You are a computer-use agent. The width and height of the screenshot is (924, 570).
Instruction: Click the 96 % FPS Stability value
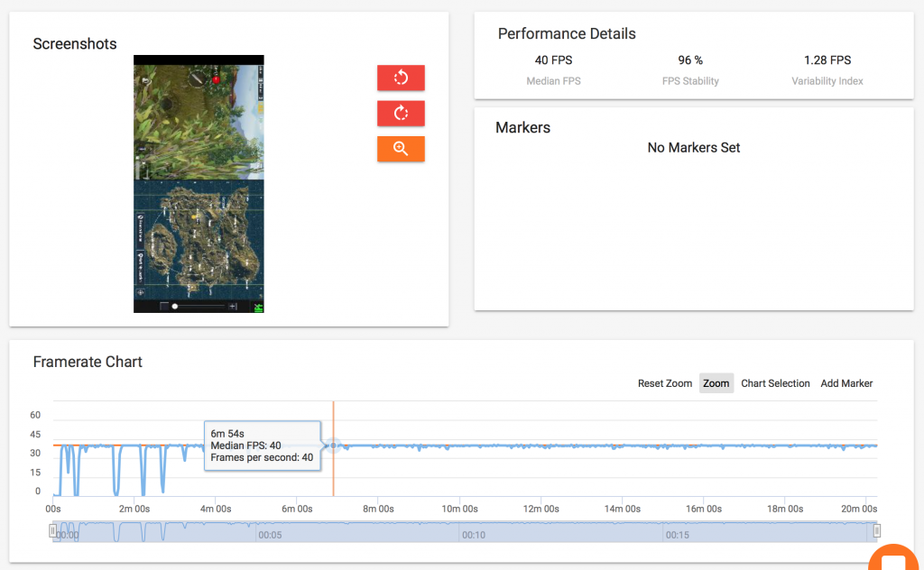pos(690,60)
